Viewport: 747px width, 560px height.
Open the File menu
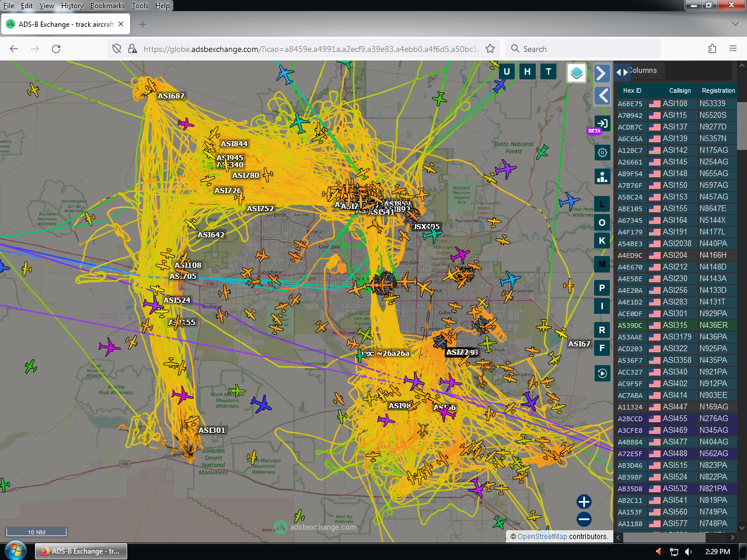(x=9, y=6)
